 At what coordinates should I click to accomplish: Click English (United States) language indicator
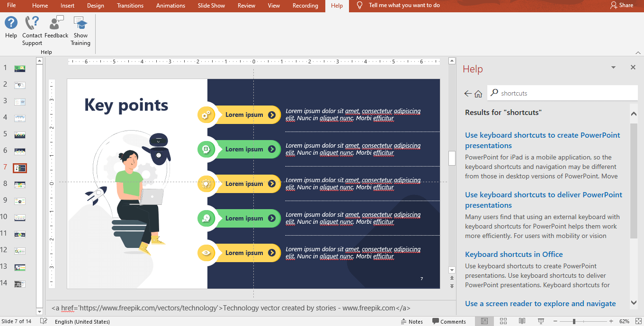pos(82,322)
